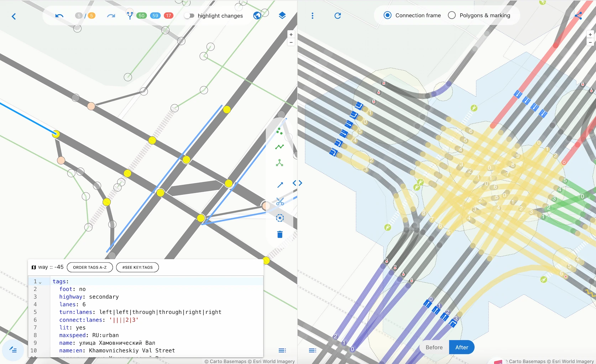Click the 'lit: yes' tag line
Screen dimensions: 596x364
coord(73,327)
